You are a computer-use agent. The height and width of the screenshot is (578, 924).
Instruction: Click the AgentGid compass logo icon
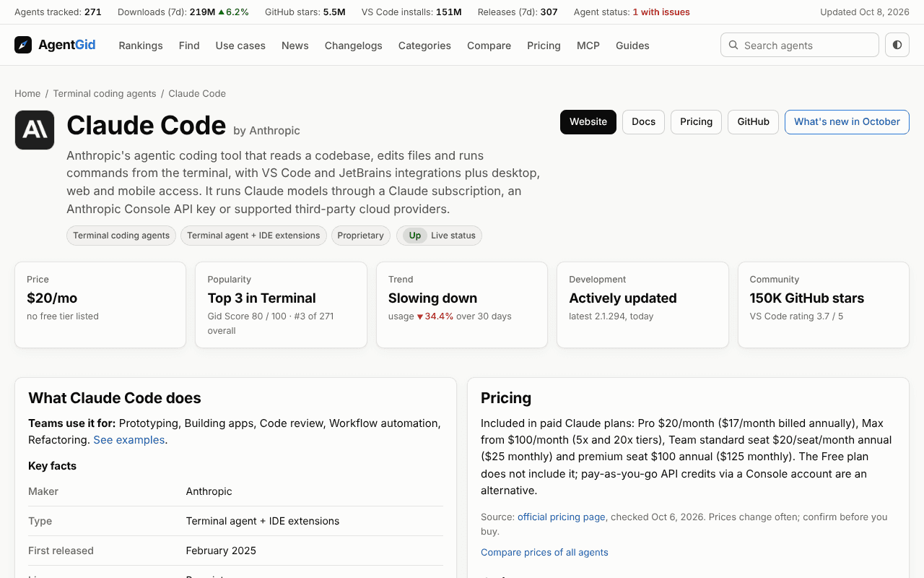(x=23, y=45)
